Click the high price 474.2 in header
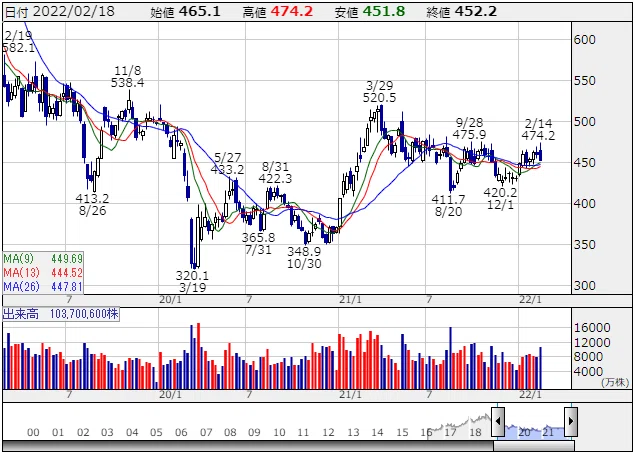Screen dimensions: 635x455 pos(292,11)
